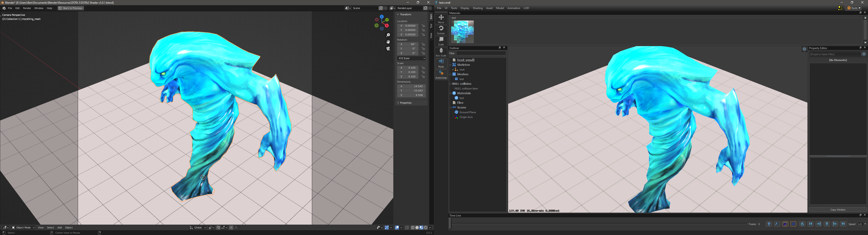Open the Animation menu in ModelDoc
Viewport: 868px width, 235px height.
tap(514, 8)
